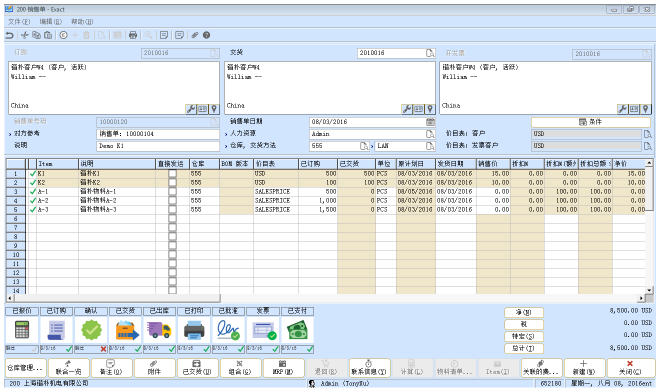This screenshot has width=660, height=392.
Task: Click the printer toolbar icon
Action: tap(133, 35)
